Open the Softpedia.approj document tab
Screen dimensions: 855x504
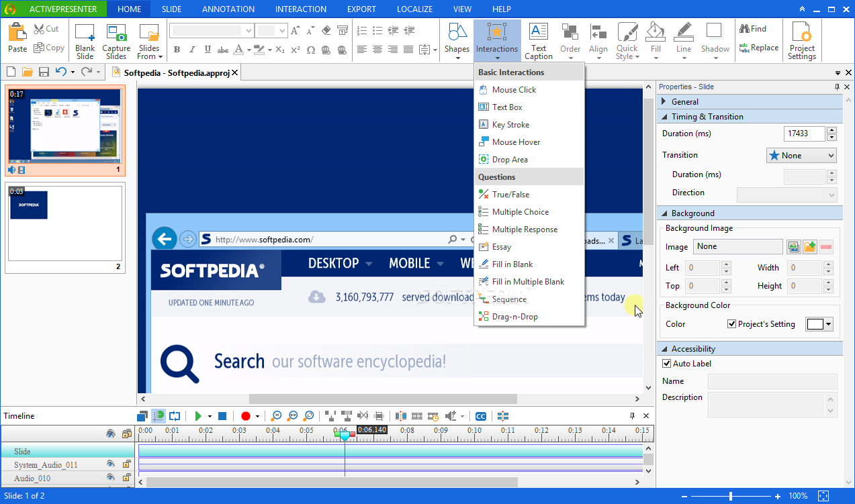[x=173, y=72]
